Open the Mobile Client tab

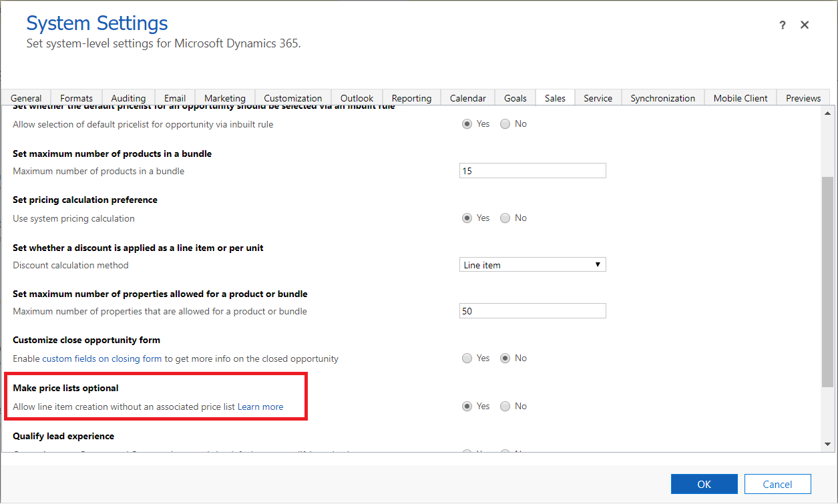pos(741,98)
